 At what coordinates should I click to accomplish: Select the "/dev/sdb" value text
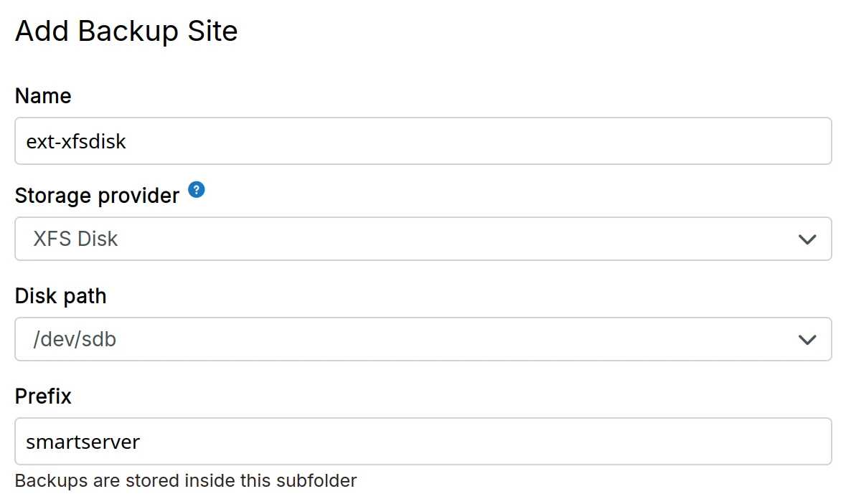pyautogui.click(x=75, y=339)
